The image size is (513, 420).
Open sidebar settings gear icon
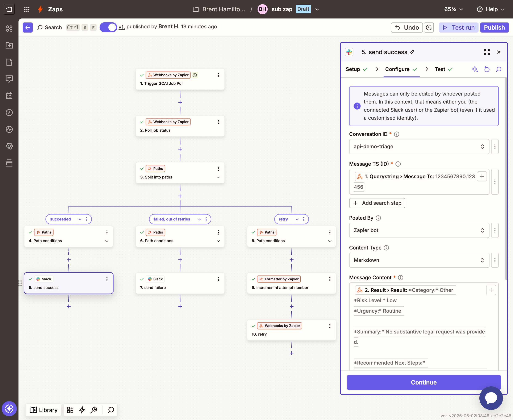click(9, 146)
